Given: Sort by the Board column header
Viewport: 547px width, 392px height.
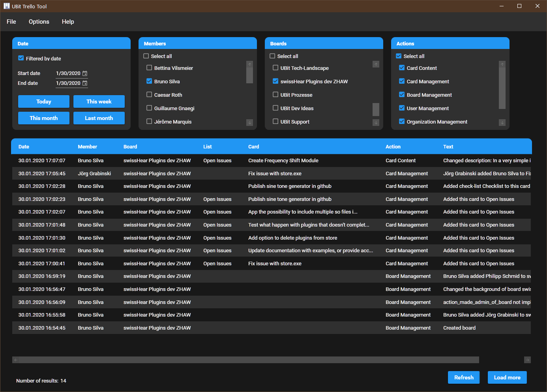Looking at the screenshot, I should click(x=130, y=146).
